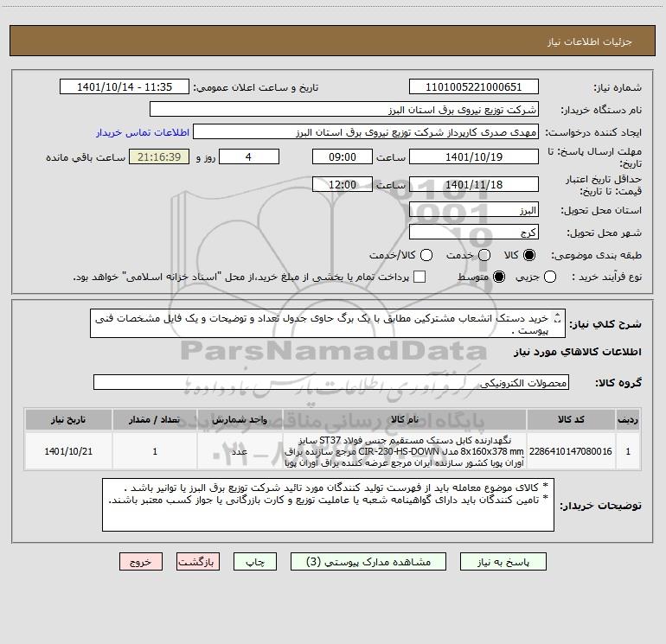The height and width of the screenshot is (644, 666).
Task: Click the buyer notes text area
Action: pyautogui.click(x=328, y=504)
